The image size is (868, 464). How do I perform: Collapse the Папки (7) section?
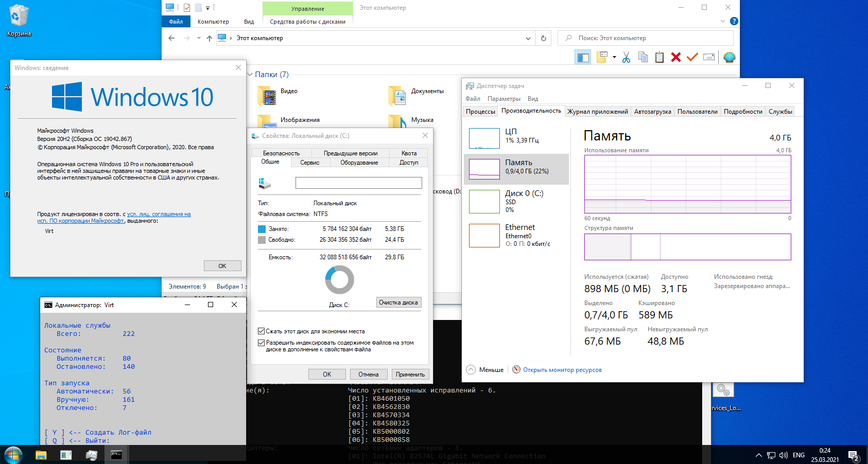(250, 75)
